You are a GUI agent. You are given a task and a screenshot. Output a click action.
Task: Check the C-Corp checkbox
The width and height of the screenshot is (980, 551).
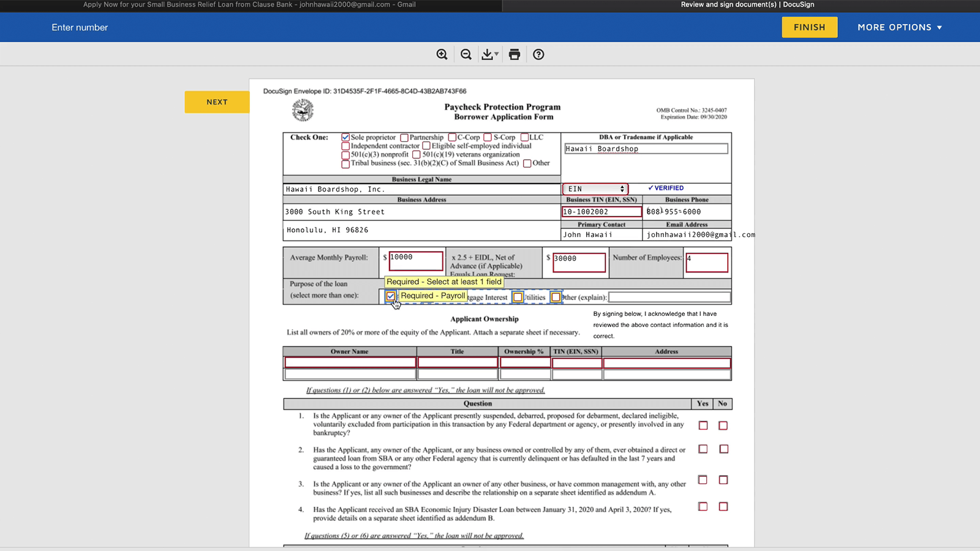(452, 137)
